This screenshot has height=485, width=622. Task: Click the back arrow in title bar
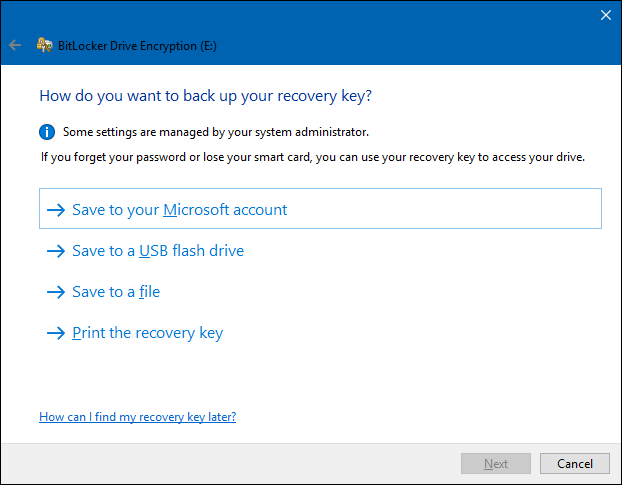click(15, 45)
